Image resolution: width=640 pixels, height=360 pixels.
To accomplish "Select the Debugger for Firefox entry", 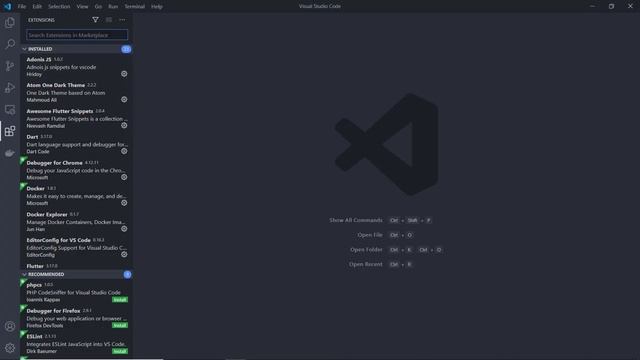I will point(76,318).
